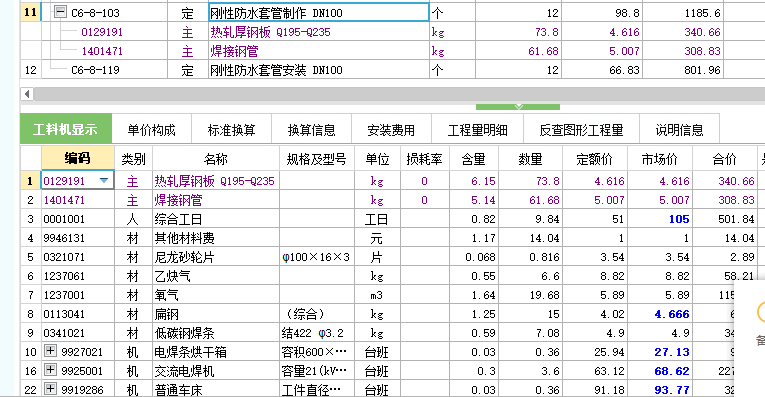Expand machine row 9919286

point(50,389)
